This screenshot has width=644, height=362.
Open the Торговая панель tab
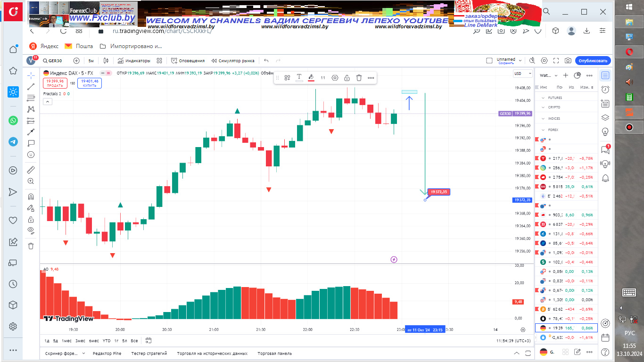pyautogui.click(x=275, y=353)
